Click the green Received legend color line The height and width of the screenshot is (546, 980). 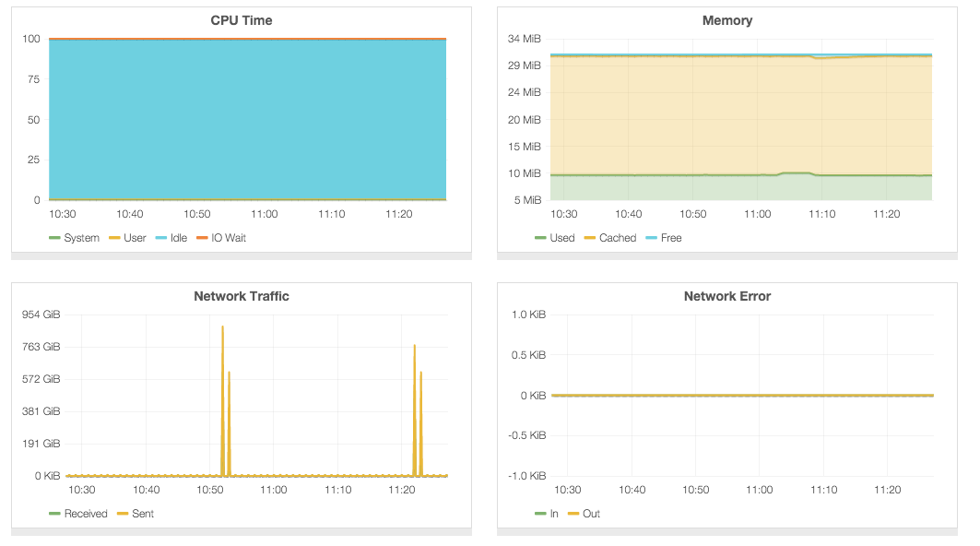54,514
